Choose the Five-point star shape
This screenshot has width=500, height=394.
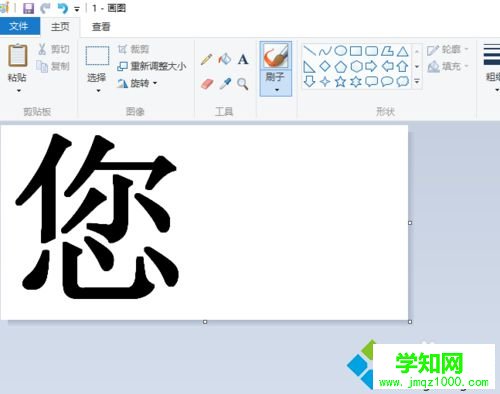click(x=340, y=82)
